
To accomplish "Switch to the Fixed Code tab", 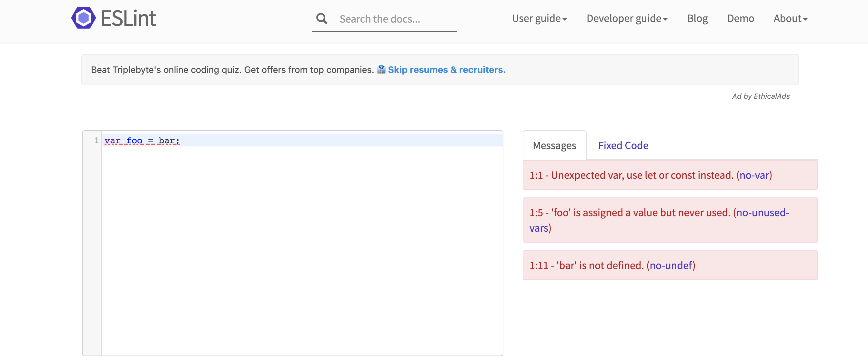I will tap(623, 145).
